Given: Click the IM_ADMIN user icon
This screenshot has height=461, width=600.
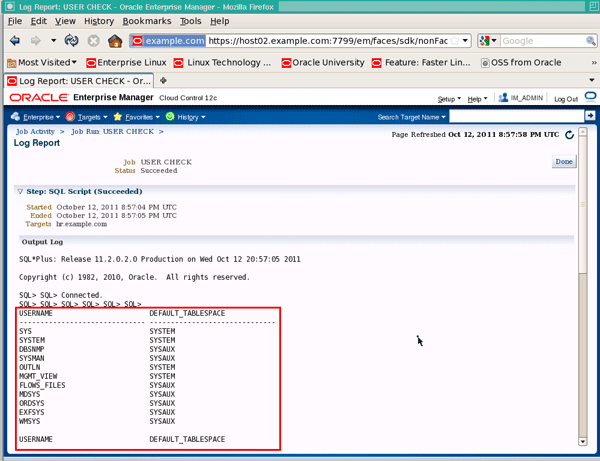Looking at the screenshot, I should [503, 98].
